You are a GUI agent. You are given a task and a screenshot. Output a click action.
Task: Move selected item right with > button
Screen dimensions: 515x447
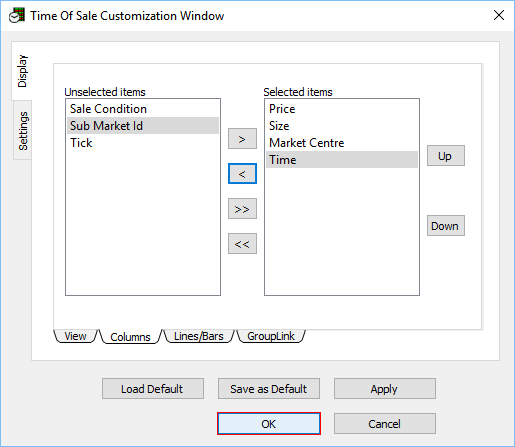242,139
